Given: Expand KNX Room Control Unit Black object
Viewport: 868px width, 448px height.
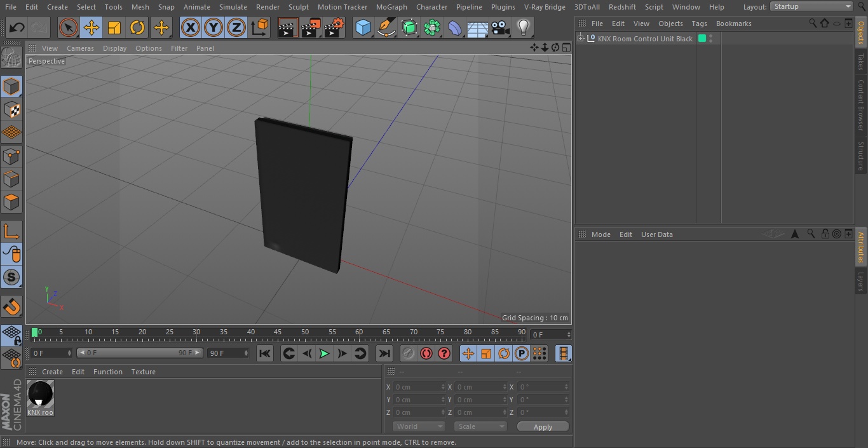Looking at the screenshot, I should click(580, 39).
